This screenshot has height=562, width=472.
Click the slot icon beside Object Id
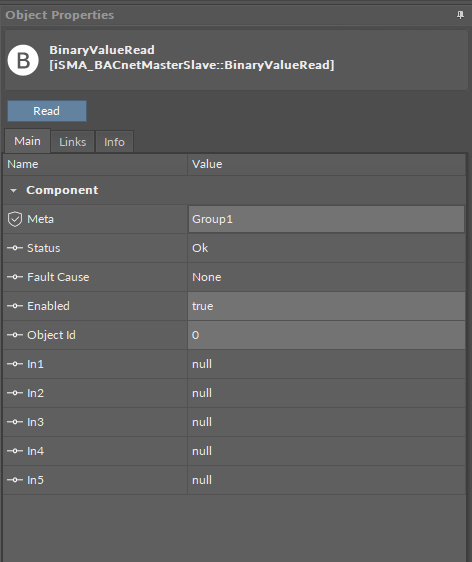15,335
